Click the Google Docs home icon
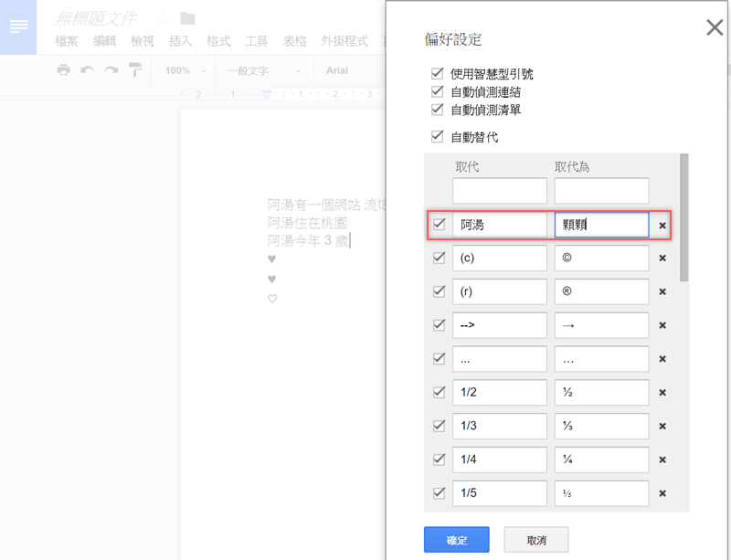This screenshot has width=731, height=560. point(18,26)
